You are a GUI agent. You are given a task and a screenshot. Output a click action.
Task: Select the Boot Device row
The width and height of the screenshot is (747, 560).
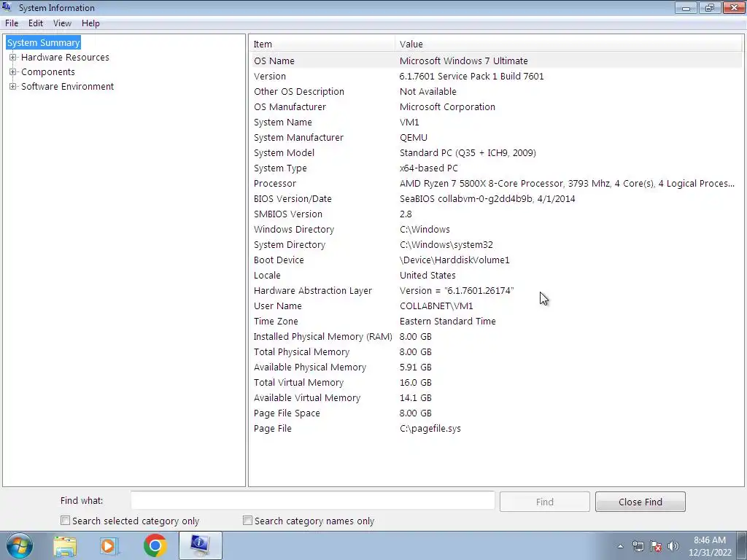[496, 260]
